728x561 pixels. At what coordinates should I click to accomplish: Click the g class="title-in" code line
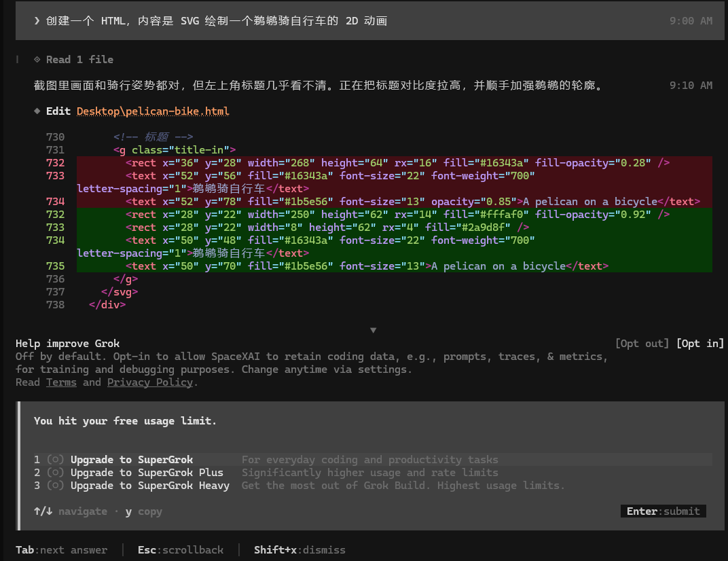coord(175,150)
